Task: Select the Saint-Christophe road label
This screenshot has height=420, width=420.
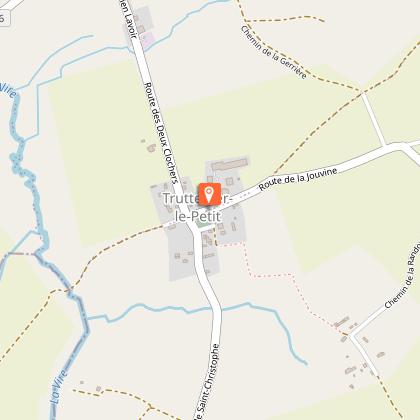Action: coord(207,382)
